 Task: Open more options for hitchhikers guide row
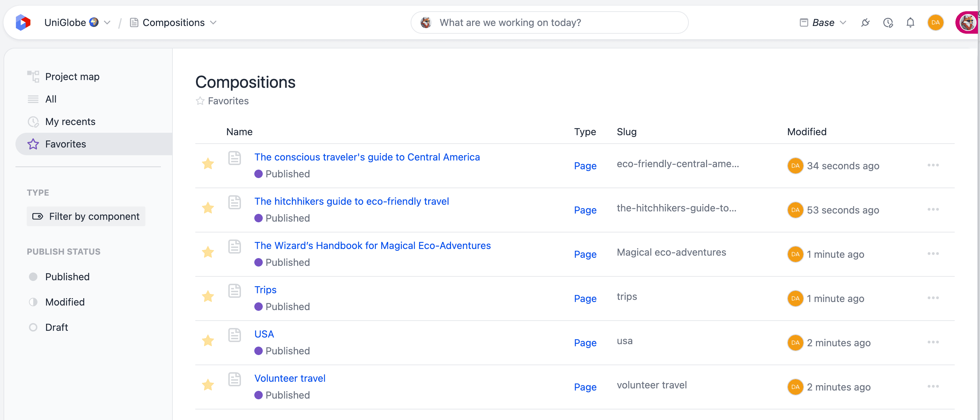coord(933,209)
